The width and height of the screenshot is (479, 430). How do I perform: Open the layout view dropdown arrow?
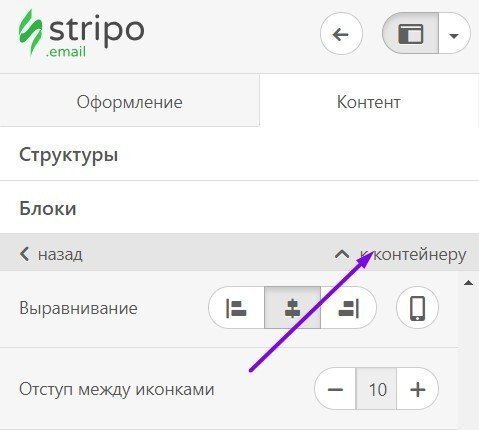pyautogui.click(x=454, y=34)
